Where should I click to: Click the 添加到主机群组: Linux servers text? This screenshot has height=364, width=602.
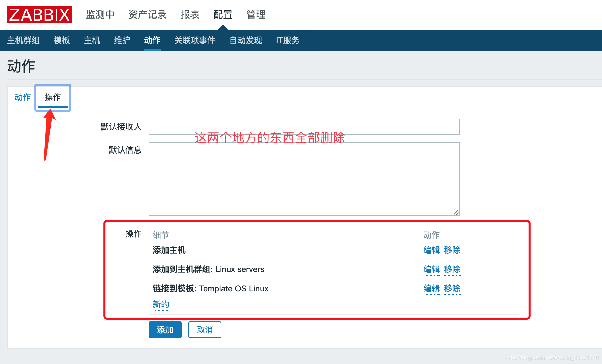(209, 269)
